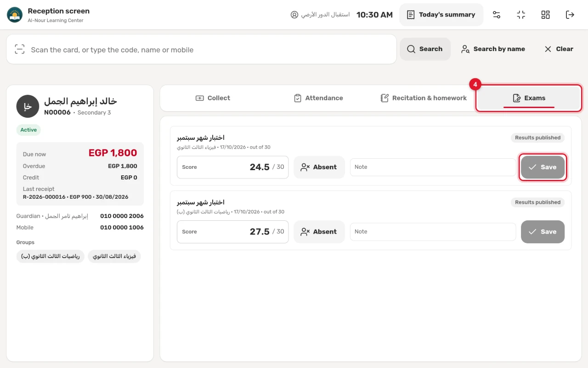Mark physics exam as Absent
The width and height of the screenshot is (588, 368).
tap(319, 167)
